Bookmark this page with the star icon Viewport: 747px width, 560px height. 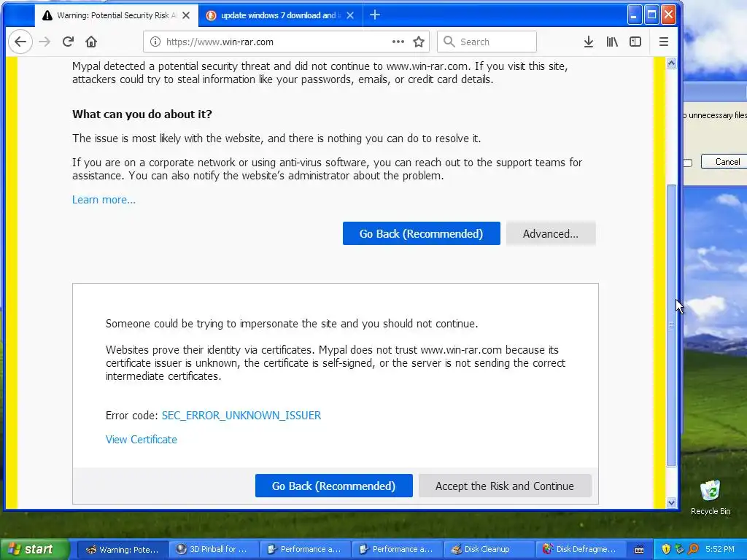pos(419,42)
